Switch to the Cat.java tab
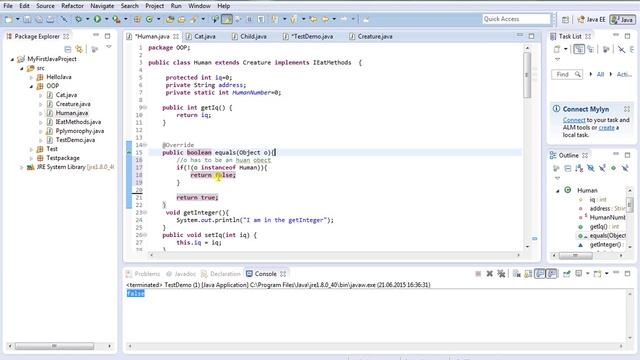This screenshot has width=640, height=360. 204,36
